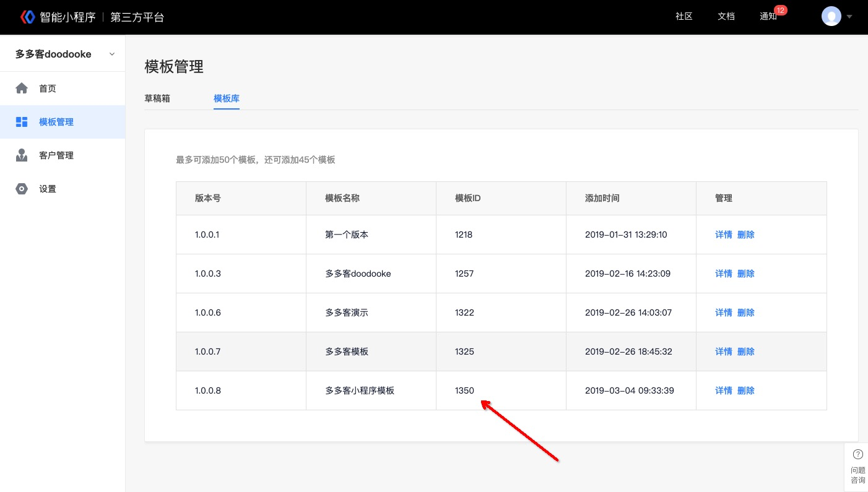Click 删除 for 多多客小程序模板 row
The width and height of the screenshot is (868, 492).
[x=746, y=391]
